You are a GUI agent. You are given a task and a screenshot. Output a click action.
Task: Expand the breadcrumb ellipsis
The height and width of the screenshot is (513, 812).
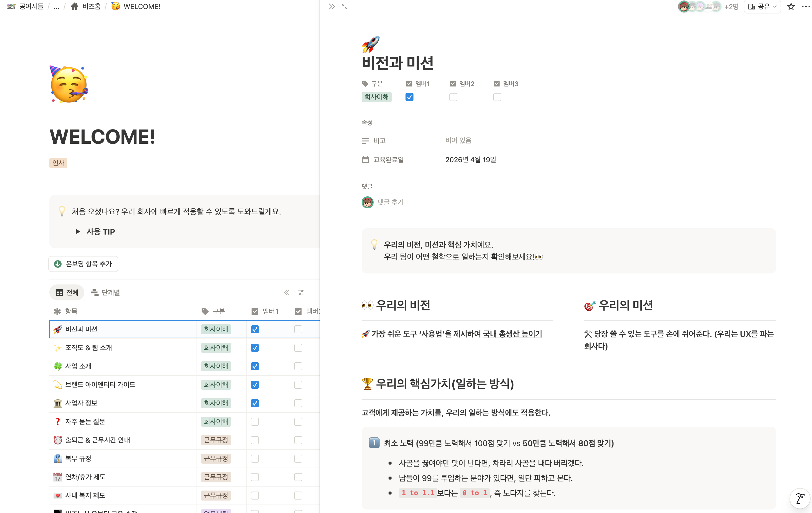(57, 6)
